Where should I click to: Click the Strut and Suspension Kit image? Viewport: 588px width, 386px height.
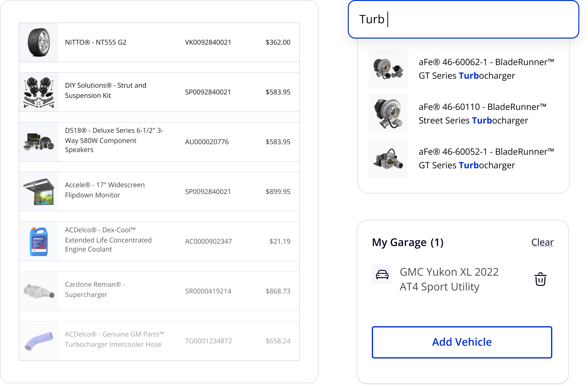point(39,92)
